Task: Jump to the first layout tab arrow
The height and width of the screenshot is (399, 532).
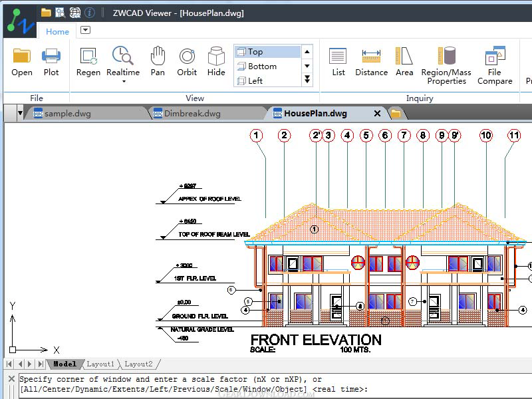Action: click(9, 364)
